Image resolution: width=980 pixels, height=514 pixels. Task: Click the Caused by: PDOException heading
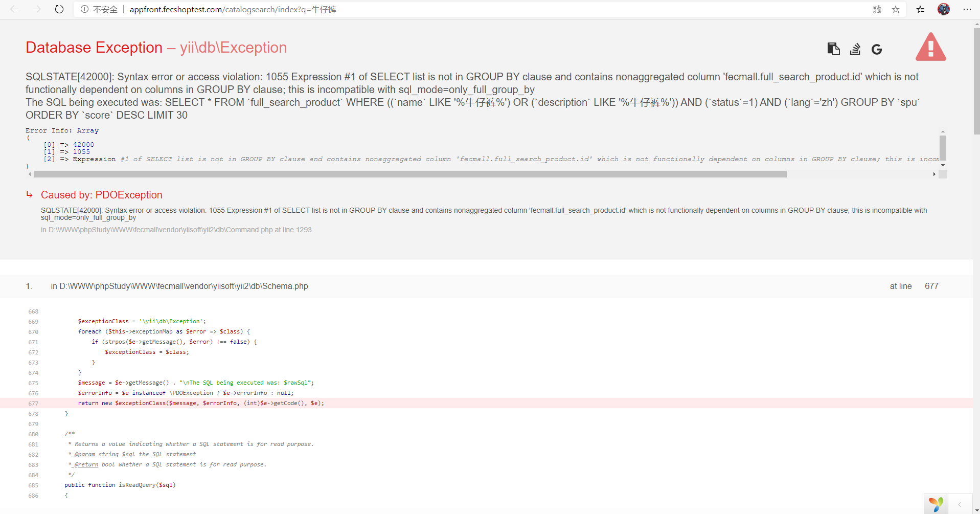[x=101, y=195]
